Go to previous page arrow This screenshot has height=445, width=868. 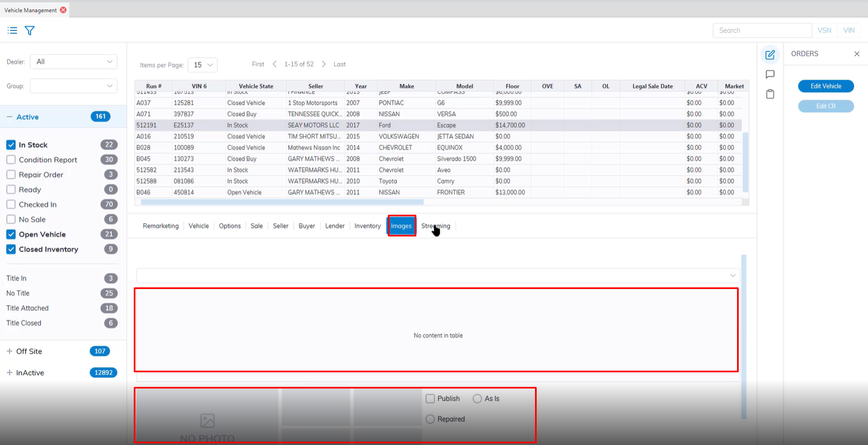tap(274, 64)
